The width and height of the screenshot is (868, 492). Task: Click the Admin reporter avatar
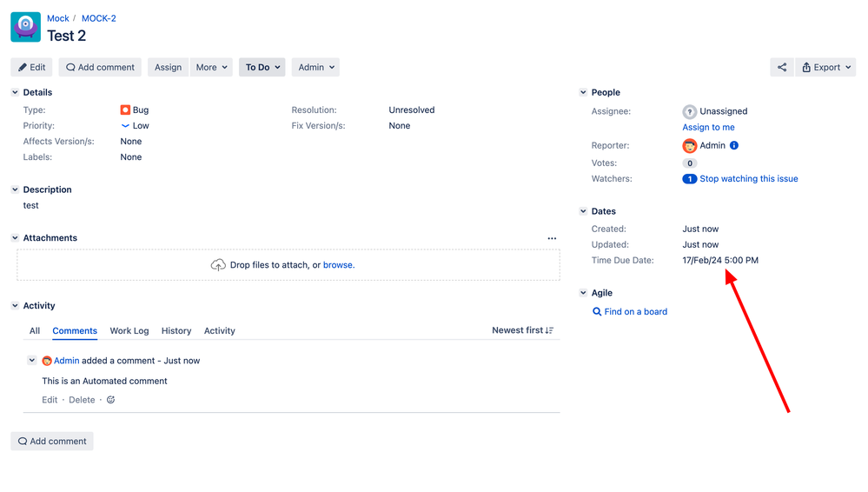tap(689, 146)
